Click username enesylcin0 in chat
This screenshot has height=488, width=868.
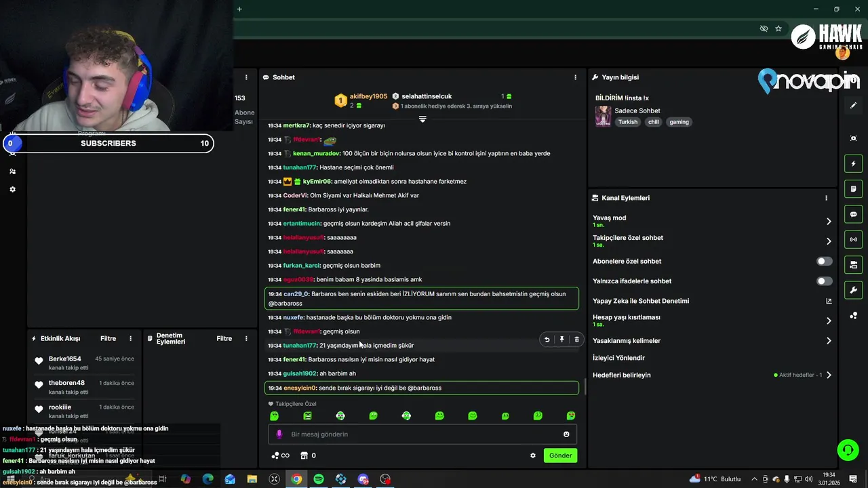coord(300,388)
